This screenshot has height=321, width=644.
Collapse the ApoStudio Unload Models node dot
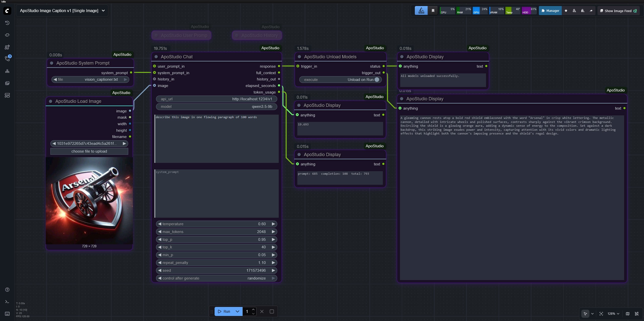pyautogui.click(x=299, y=57)
